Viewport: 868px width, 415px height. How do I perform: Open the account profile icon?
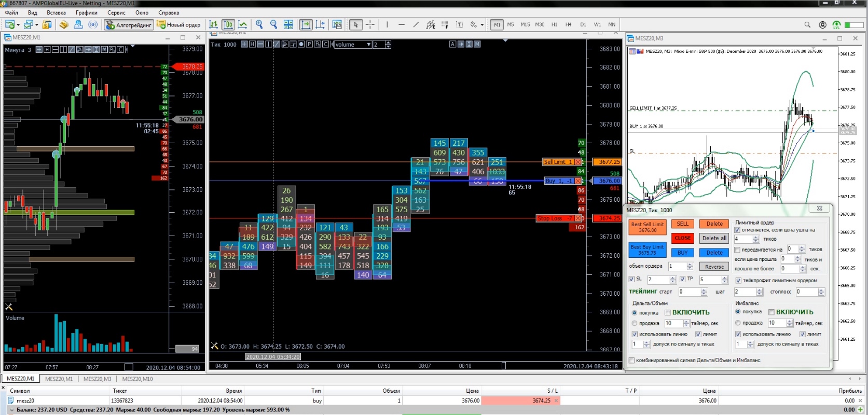[822, 24]
